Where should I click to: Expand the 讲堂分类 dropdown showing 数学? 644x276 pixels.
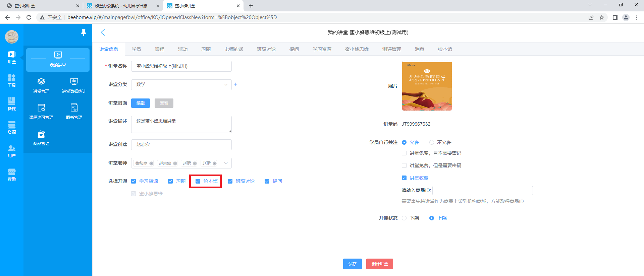[x=181, y=85]
